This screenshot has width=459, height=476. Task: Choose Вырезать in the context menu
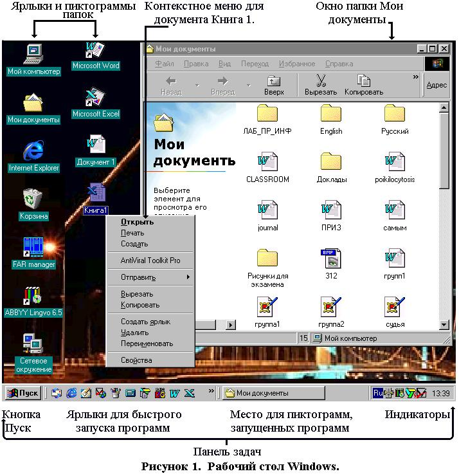pos(150,294)
